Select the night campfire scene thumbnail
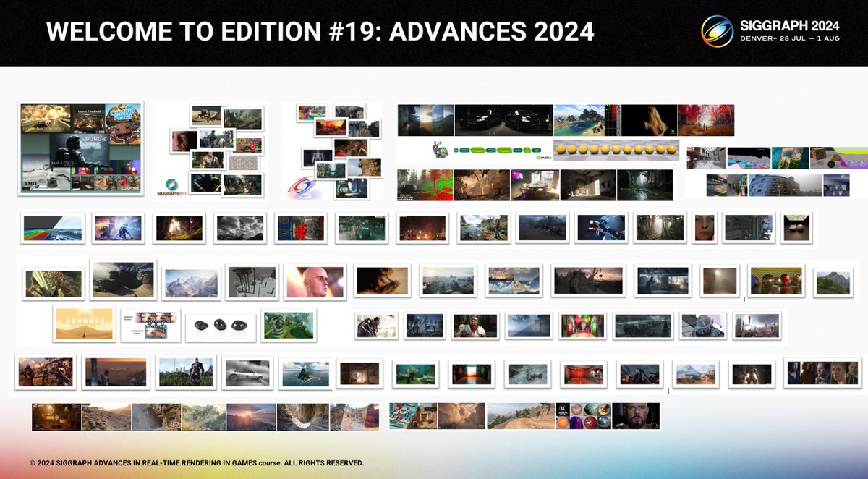 click(422, 228)
